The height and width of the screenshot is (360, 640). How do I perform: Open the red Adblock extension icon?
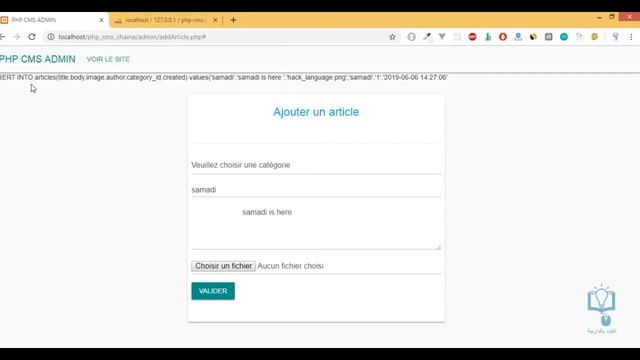pos(472,37)
